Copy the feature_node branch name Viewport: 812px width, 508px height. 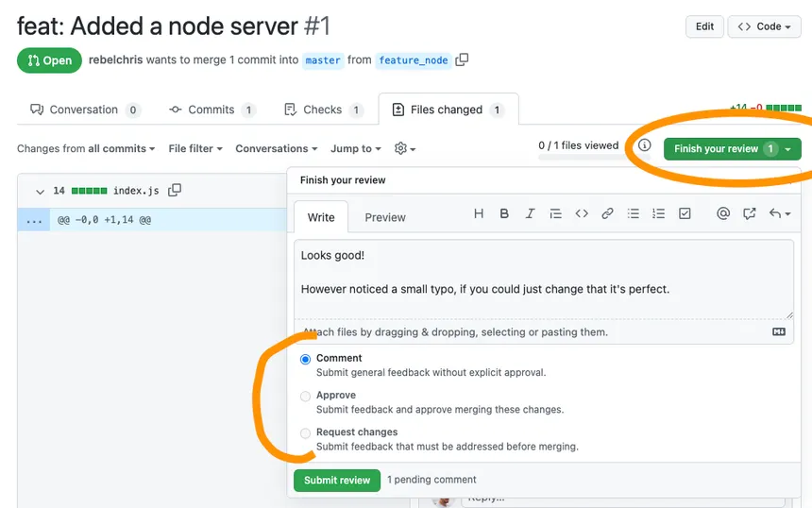[x=462, y=60]
